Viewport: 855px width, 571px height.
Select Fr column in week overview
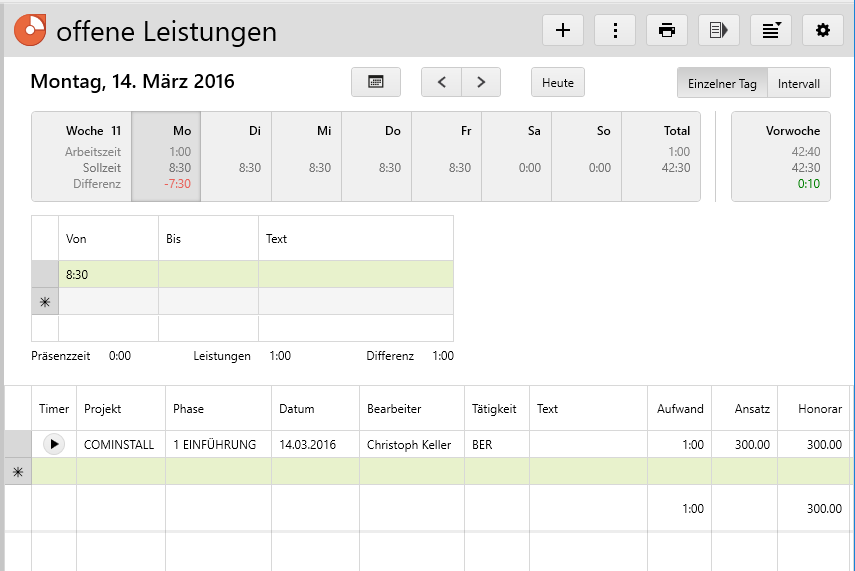pyautogui.click(x=446, y=157)
